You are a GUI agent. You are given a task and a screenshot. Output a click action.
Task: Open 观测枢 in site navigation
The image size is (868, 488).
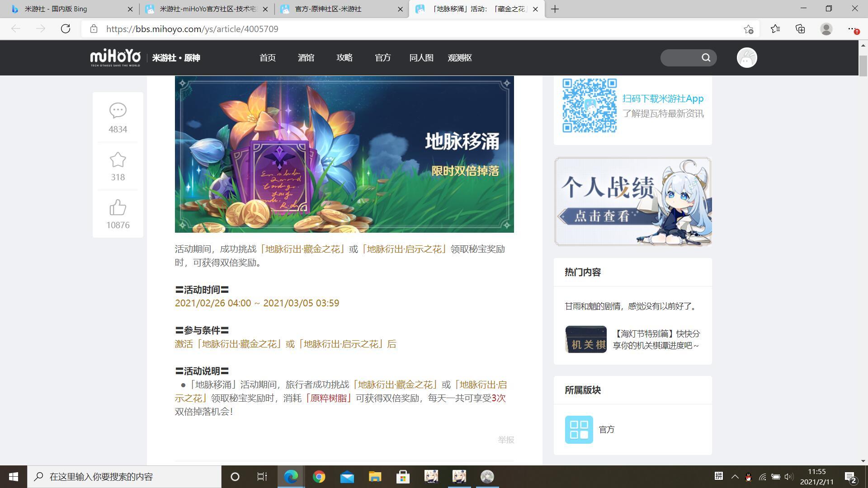pos(460,58)
